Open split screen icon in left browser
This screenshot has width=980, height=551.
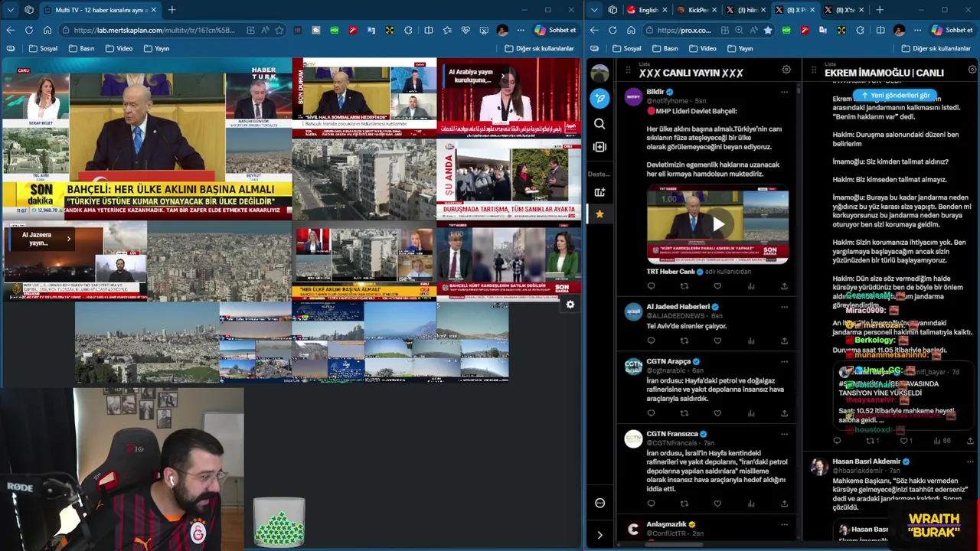click(428, 30)
